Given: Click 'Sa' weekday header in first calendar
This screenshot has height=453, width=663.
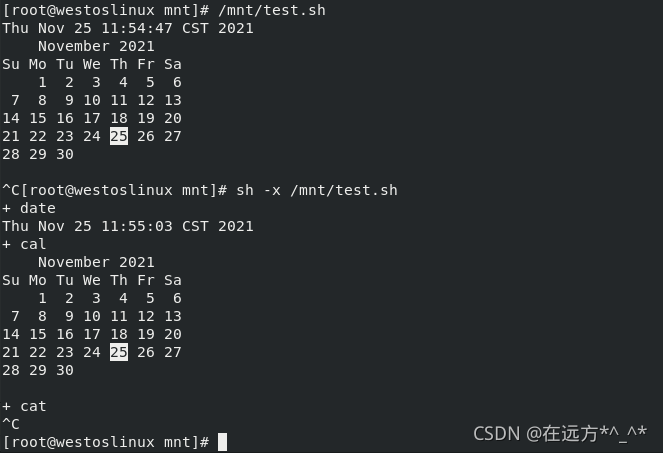Looking at the screenshot, I should 173,64.
